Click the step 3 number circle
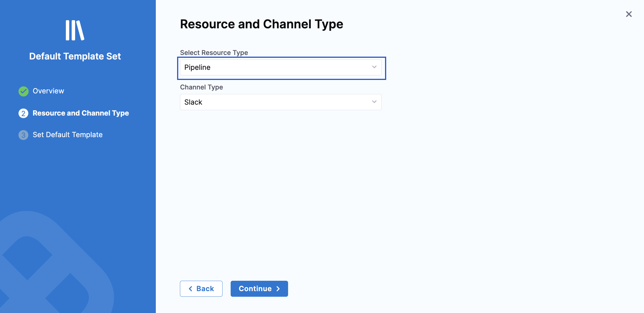The height and width of the screenshot is (313, 644). tap(24, 135)
